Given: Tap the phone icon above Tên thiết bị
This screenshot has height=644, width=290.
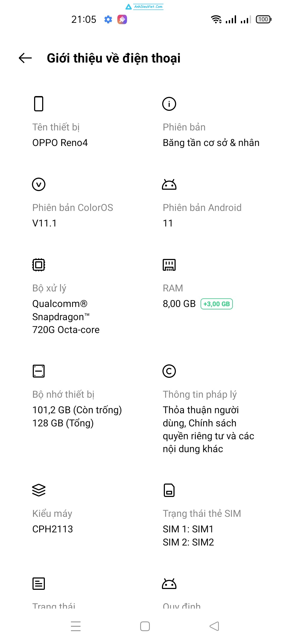Looking at the screenshot, I should point(39,104).
